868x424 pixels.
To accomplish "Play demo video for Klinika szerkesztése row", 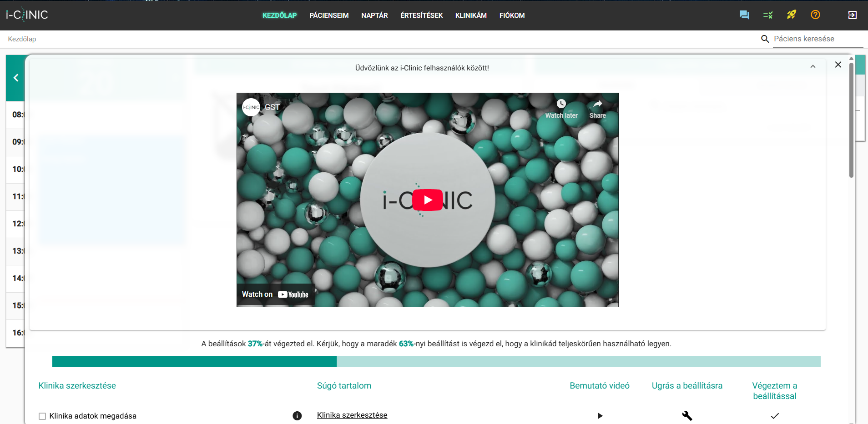I will pos(600,416).
